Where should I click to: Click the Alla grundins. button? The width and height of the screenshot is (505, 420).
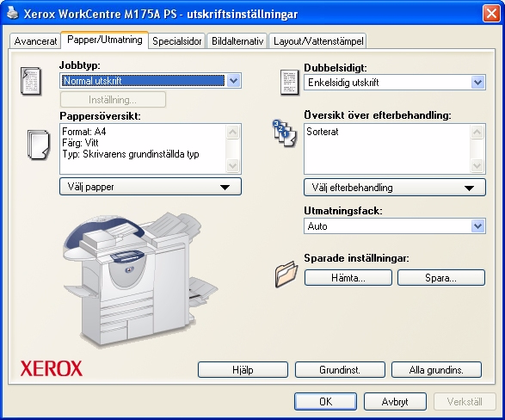(436, 369)
